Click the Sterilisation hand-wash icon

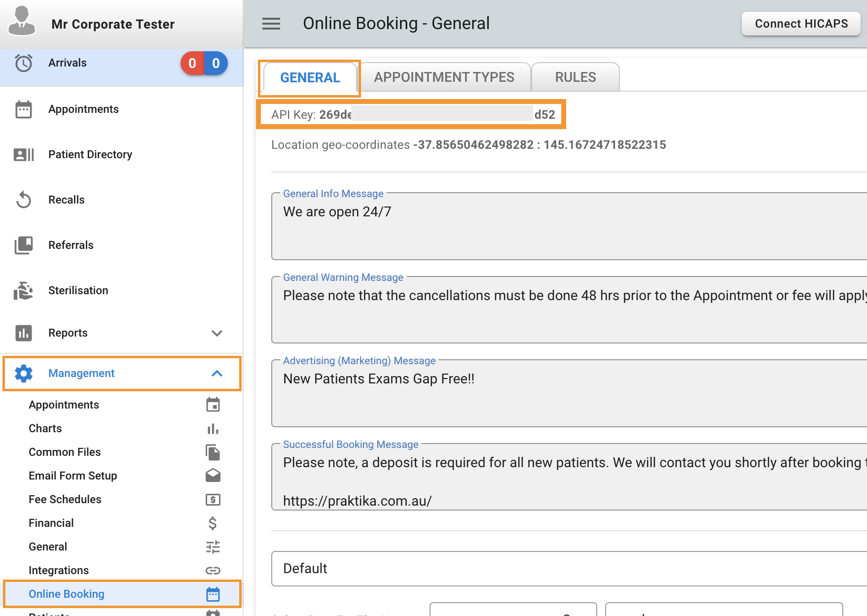pyautogui.click(x=24, y=291)
